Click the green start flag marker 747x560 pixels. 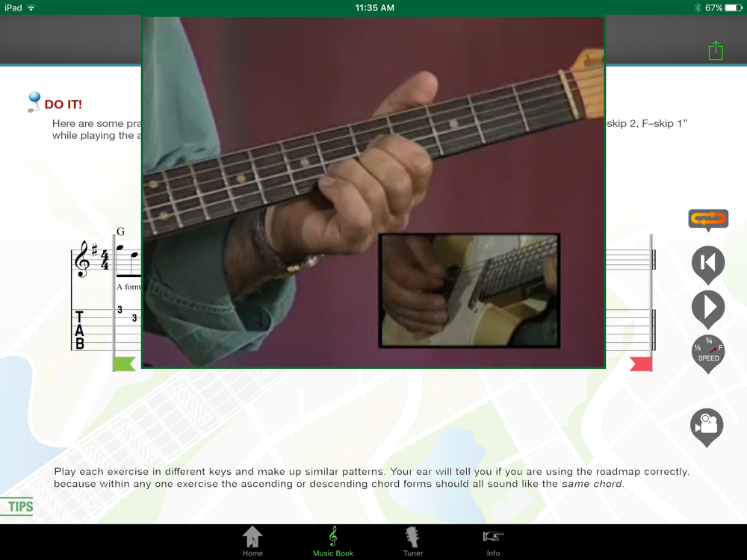tap(124, 364)
